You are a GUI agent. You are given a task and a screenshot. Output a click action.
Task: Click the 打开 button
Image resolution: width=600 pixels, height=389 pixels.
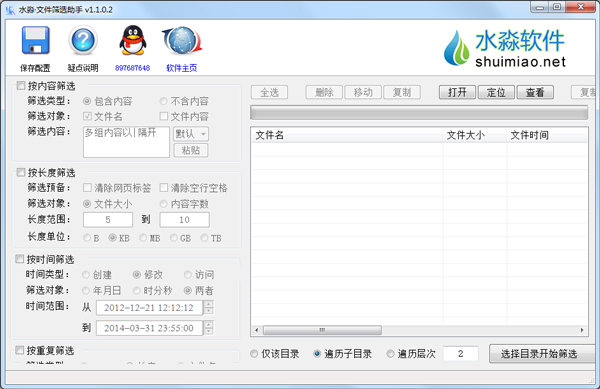tap(457, 92)
